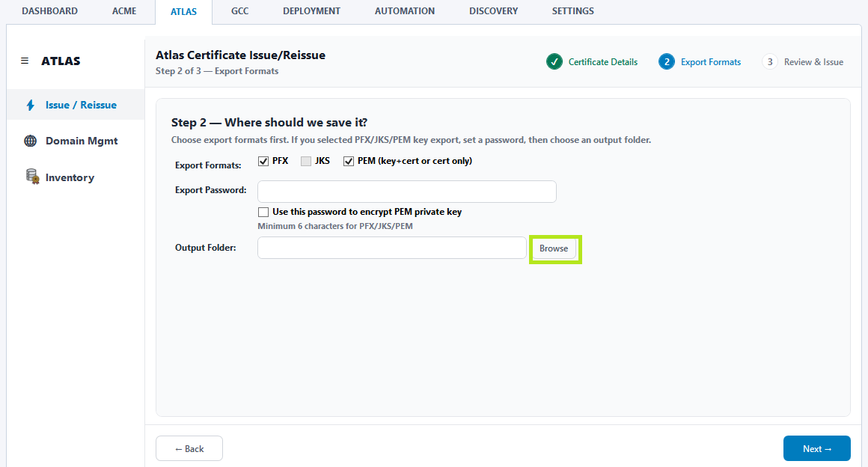Click the step 2 circle indicator
The image size is (868, 467).
[667, 62]
